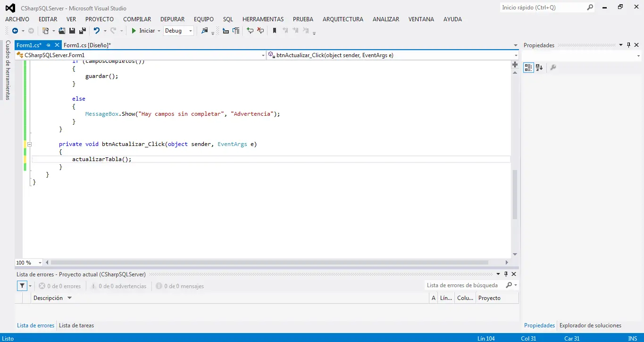This screenshot has width=644, height=342.
Task: Click the decrease indent toolbar icon
Action: [226, 31]
